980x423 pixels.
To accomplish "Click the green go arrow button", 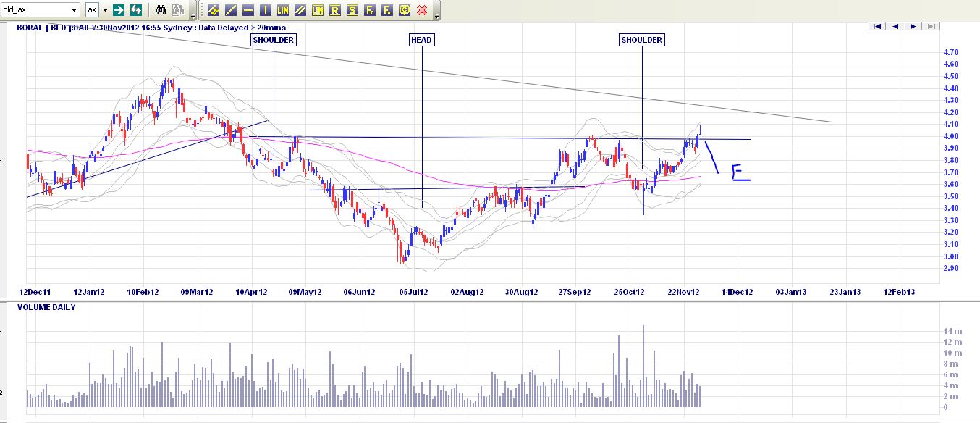I will [119, 10].
